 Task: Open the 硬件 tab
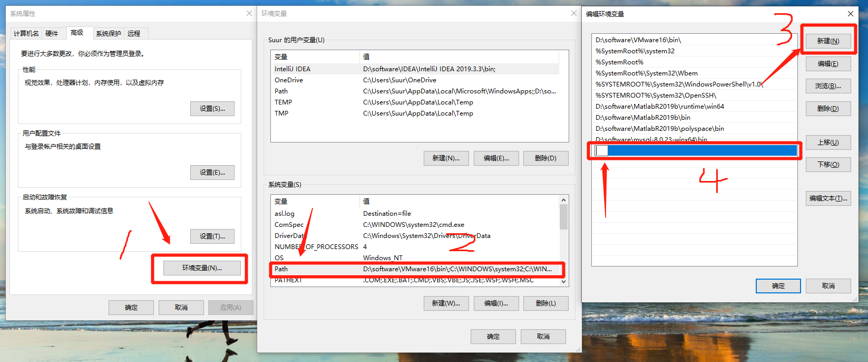coord(52,34)
